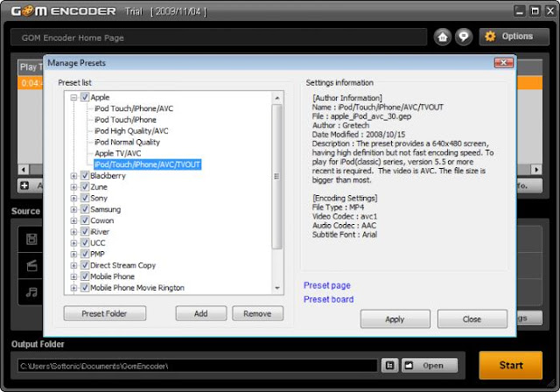Toggle the Blackberry preset checkbox
560x392 pixels.
click(85, 176)
